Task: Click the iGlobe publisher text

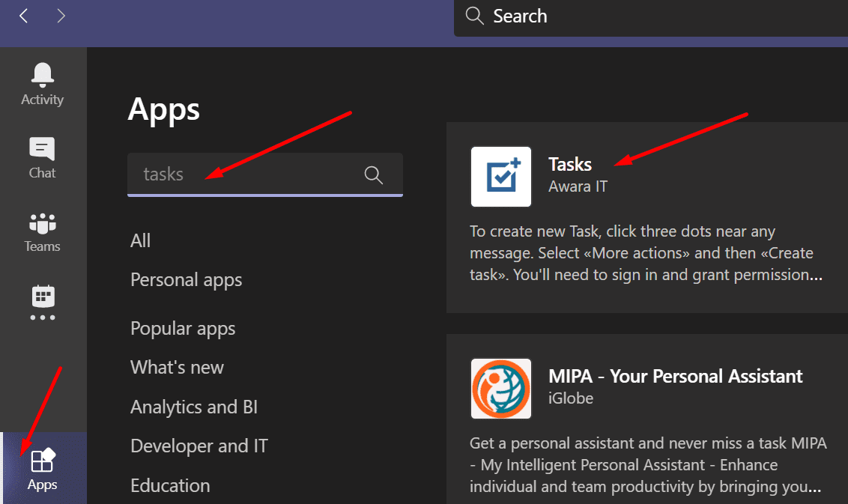Action: pos(571,398)
